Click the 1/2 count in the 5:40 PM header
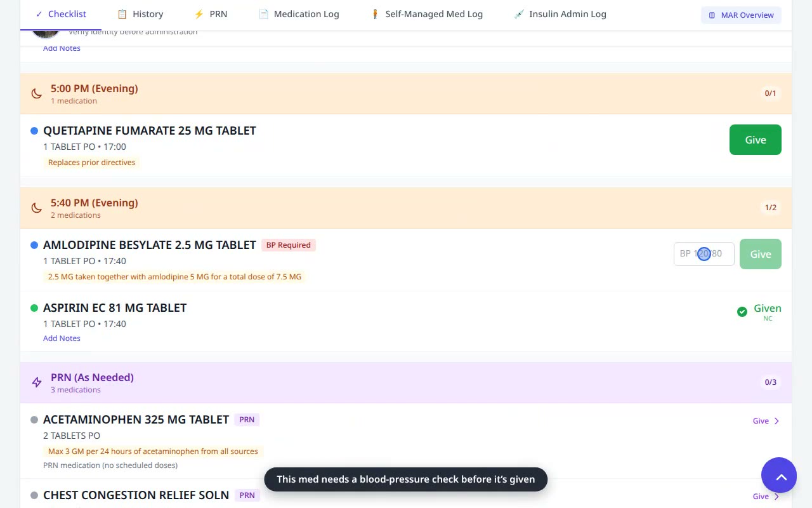The height and width of the screenshot is (508, 812). pos(770,208)
